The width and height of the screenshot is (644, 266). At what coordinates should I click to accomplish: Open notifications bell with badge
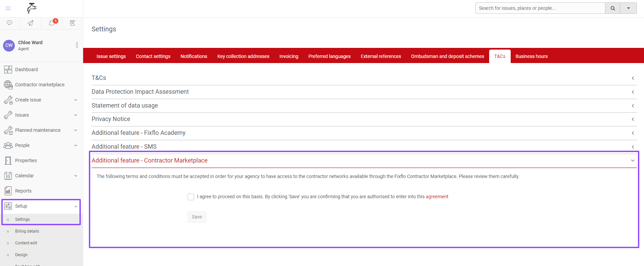pos(52,23)
